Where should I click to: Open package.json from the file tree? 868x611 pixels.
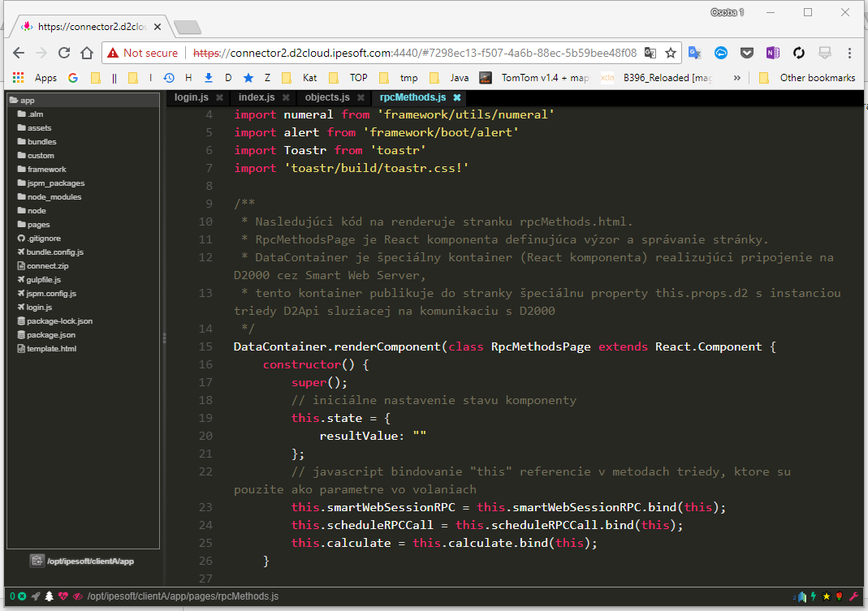[50, 334]
